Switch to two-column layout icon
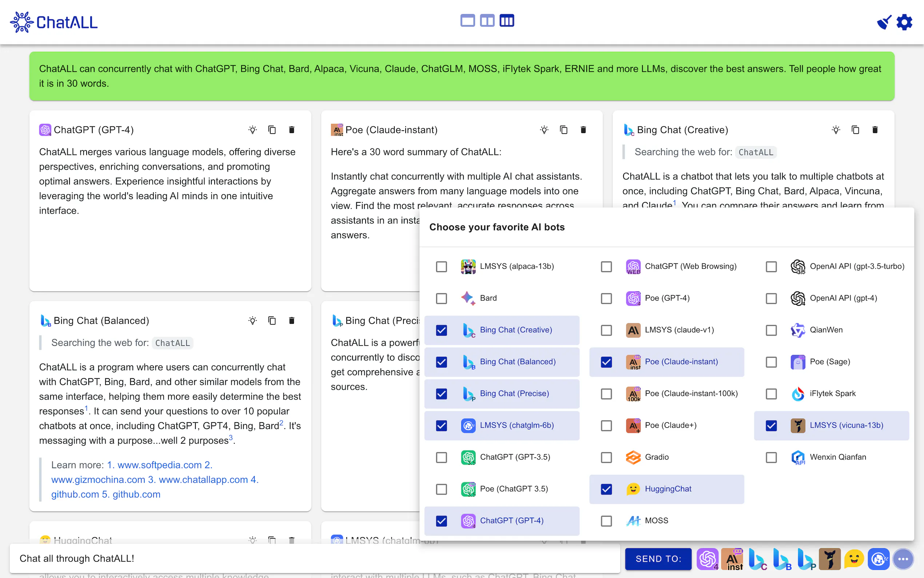This screenshot has height=578, width=924. tap(487, 21)
